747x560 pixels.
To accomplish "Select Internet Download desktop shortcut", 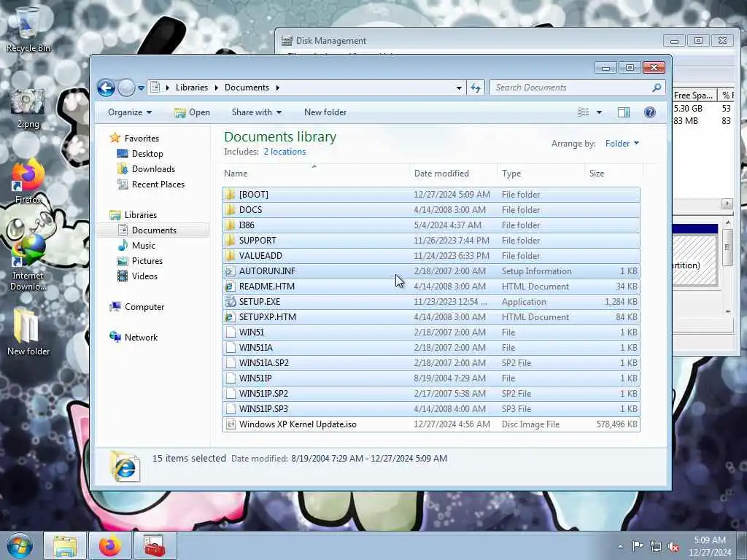I will coord(28,262).
